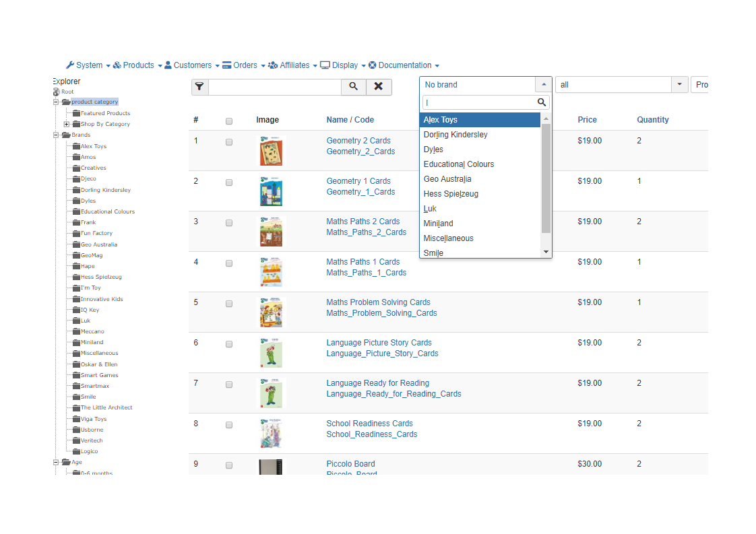Click the Usborne folder icon in tree
This screenshot has height=534, width=756.
pos(76,430)
